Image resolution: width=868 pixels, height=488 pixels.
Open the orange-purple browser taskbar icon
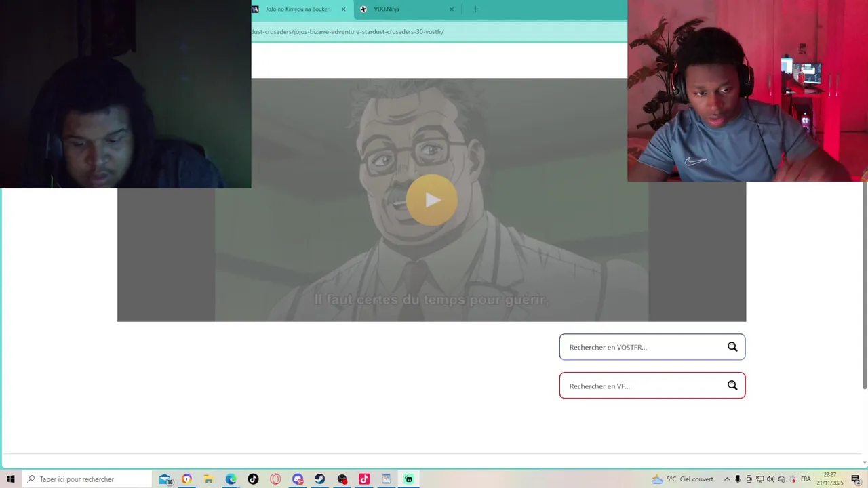coord(186,479)
